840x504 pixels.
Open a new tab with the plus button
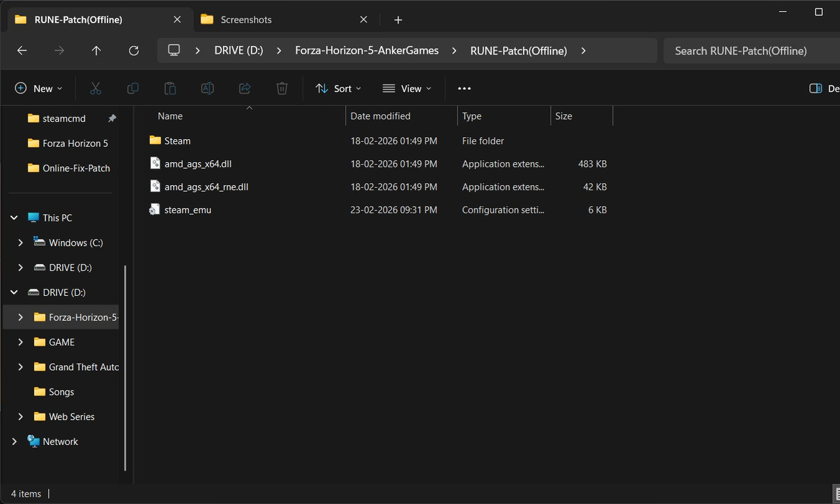pyautogui.click(x=398, y=20)
